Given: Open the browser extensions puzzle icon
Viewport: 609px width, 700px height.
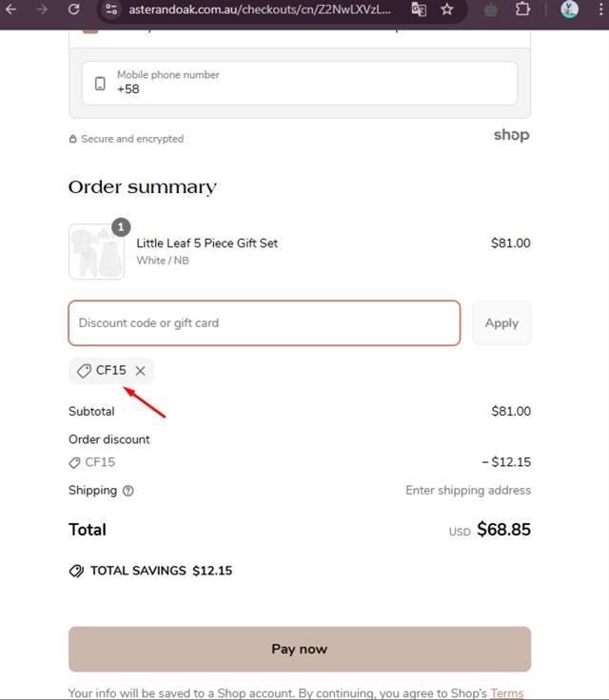Looking at the screenshot, I should click(x=522, y=10).
